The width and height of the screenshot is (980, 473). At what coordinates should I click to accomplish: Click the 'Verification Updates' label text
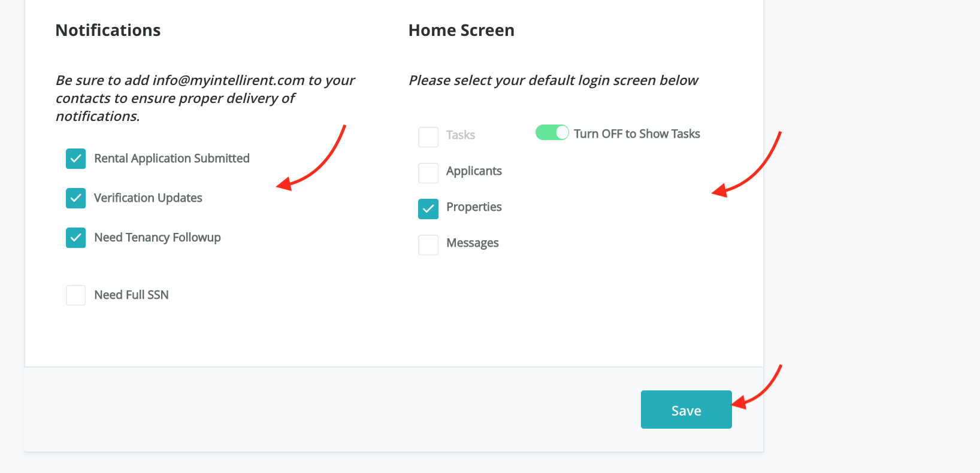click(148, 198)
